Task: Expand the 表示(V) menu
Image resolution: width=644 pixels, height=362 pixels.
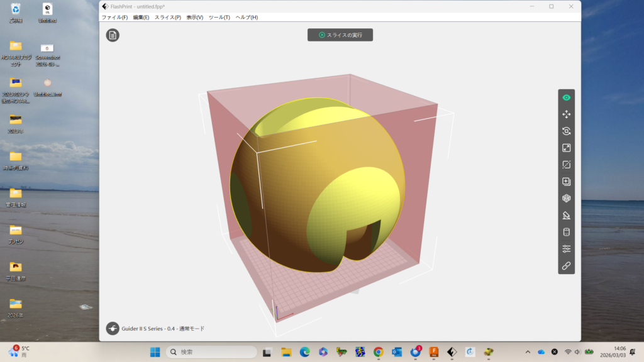Action: [x=194, y=18]
